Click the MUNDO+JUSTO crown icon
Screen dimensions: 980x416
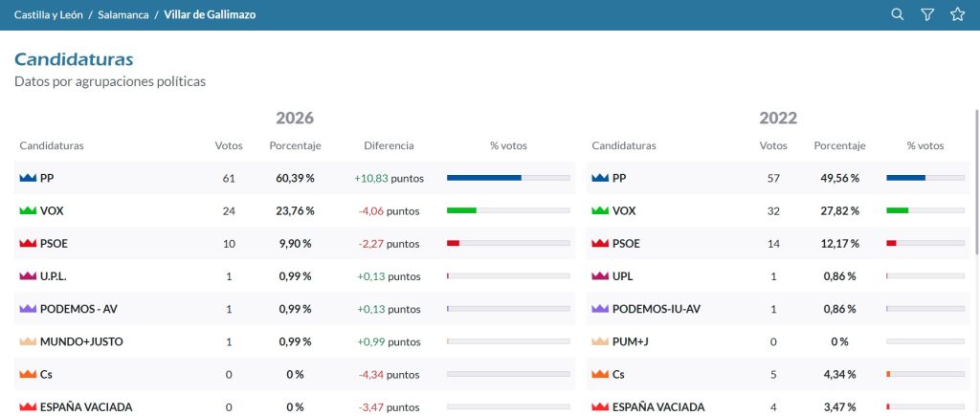point(28,341)
